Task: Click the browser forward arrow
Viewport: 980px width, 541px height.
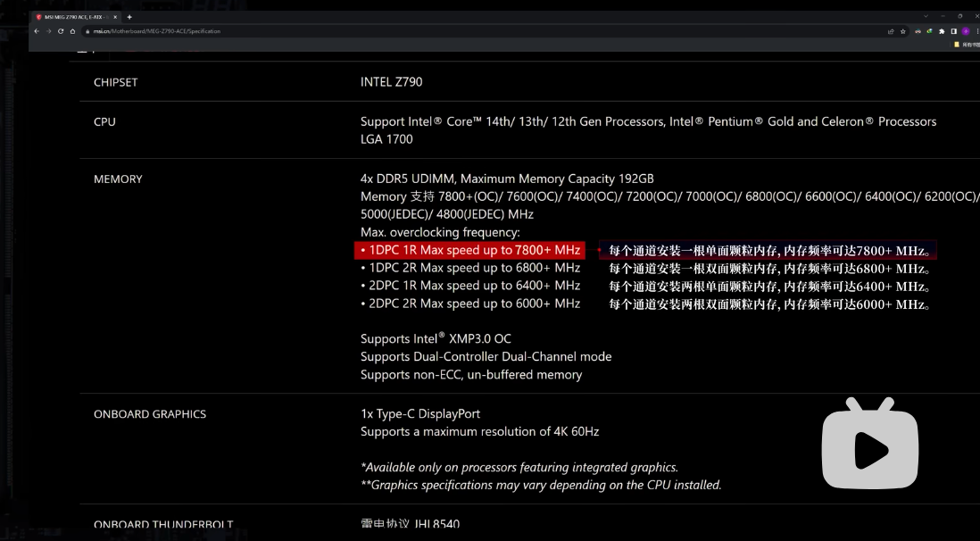Action: coord(48,31)
